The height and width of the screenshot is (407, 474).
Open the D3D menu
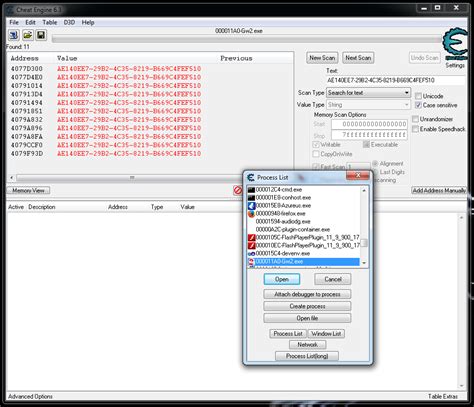coord(69,22)
